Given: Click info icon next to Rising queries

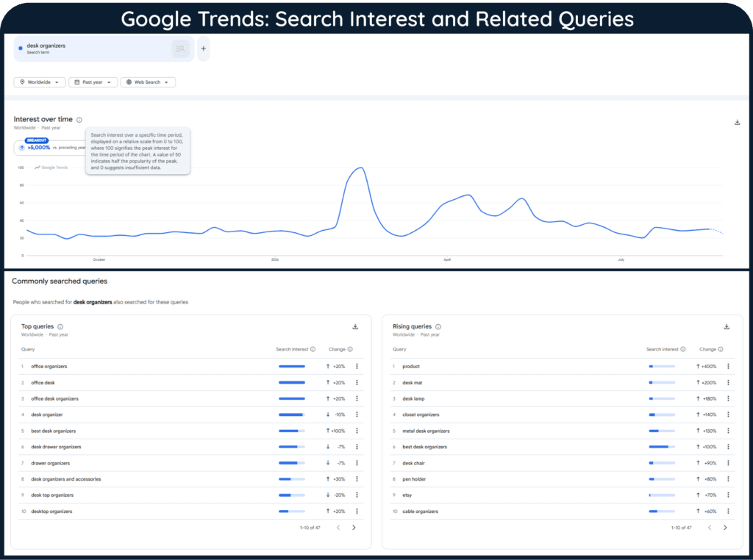Looking at the screenshot, I should [438, 327].
